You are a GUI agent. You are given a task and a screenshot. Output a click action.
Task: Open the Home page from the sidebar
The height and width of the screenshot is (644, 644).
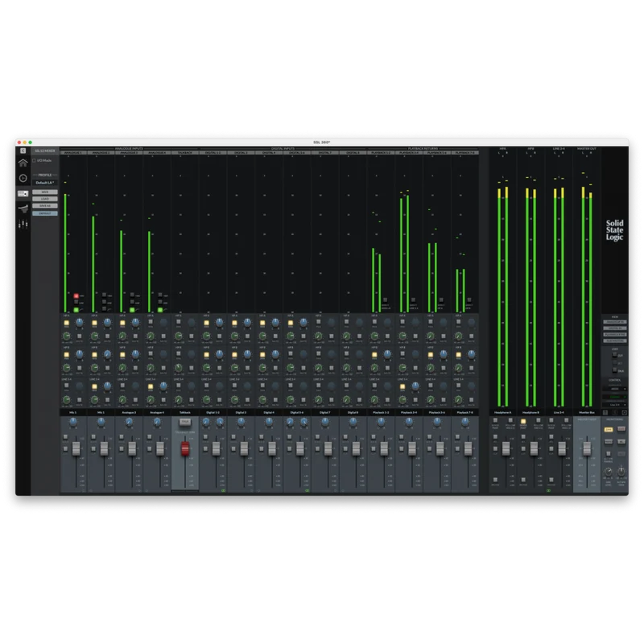[23, 163]
